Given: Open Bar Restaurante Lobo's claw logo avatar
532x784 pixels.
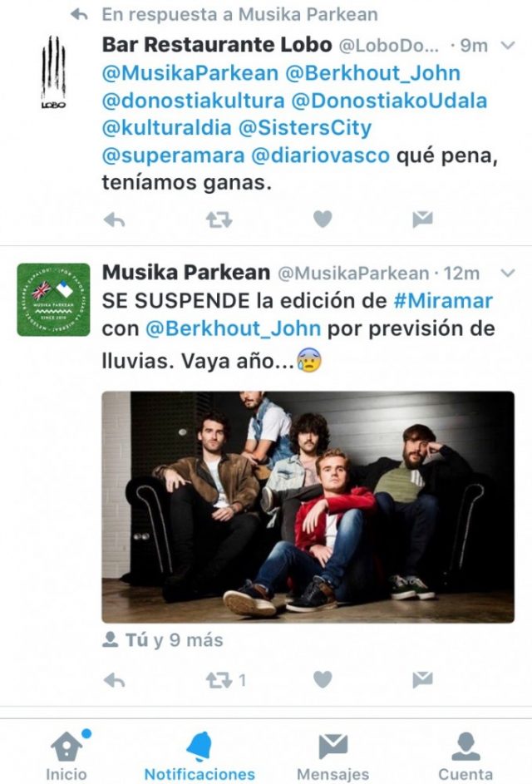Looking at the screenshot, I should click(x=53, y=72).
